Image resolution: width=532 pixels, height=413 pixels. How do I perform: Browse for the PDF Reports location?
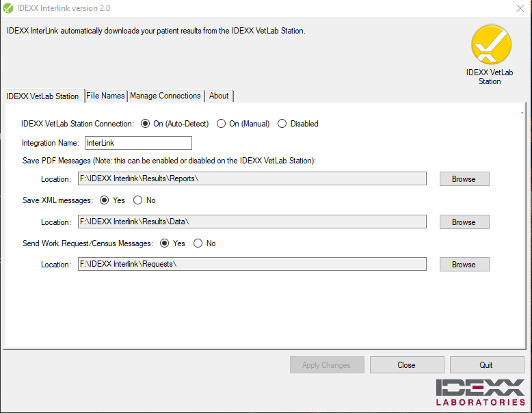pos(464,179)
